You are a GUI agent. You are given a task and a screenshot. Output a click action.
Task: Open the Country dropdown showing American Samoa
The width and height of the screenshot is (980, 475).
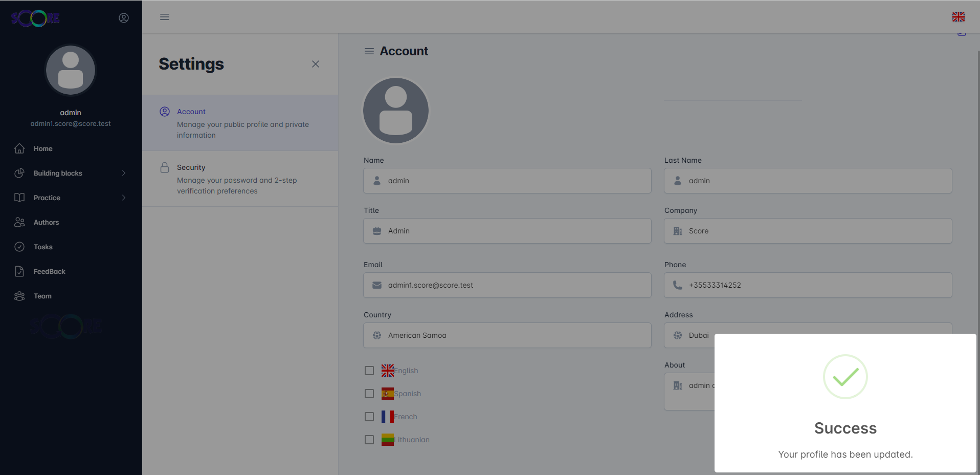507,335
